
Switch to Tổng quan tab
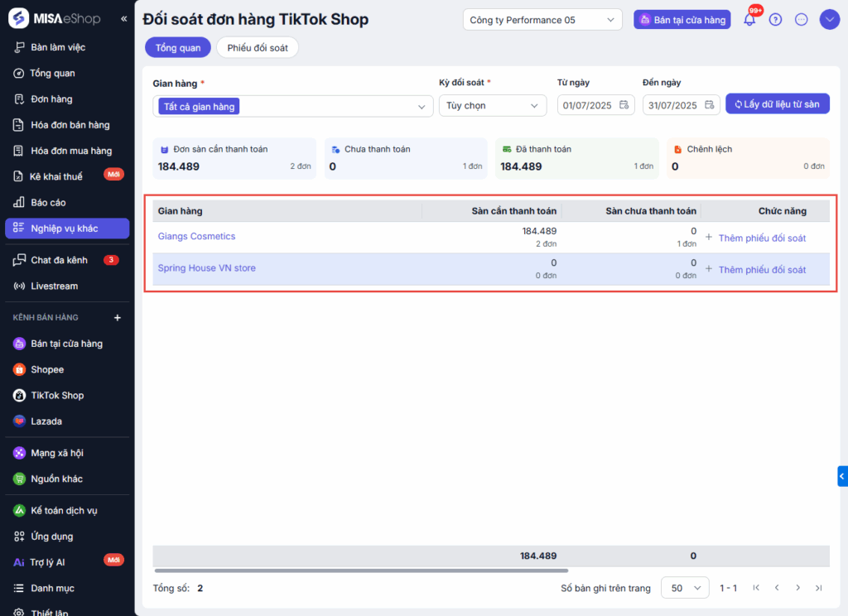pos(178,47)
